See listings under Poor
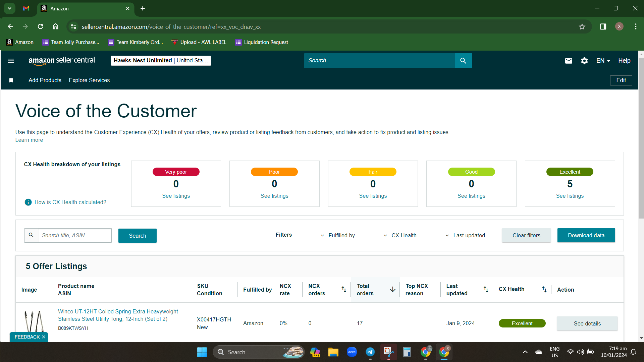 coord(274,196)
